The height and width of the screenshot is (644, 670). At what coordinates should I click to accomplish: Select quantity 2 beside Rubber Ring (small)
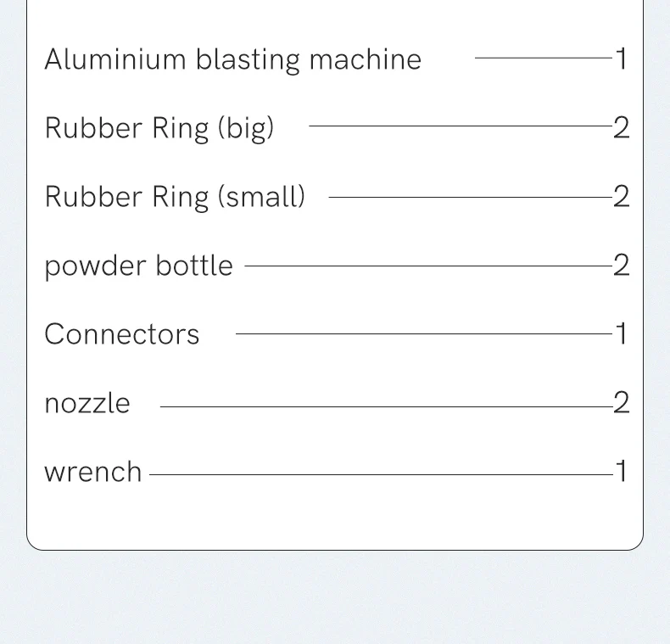pos(622,197)
